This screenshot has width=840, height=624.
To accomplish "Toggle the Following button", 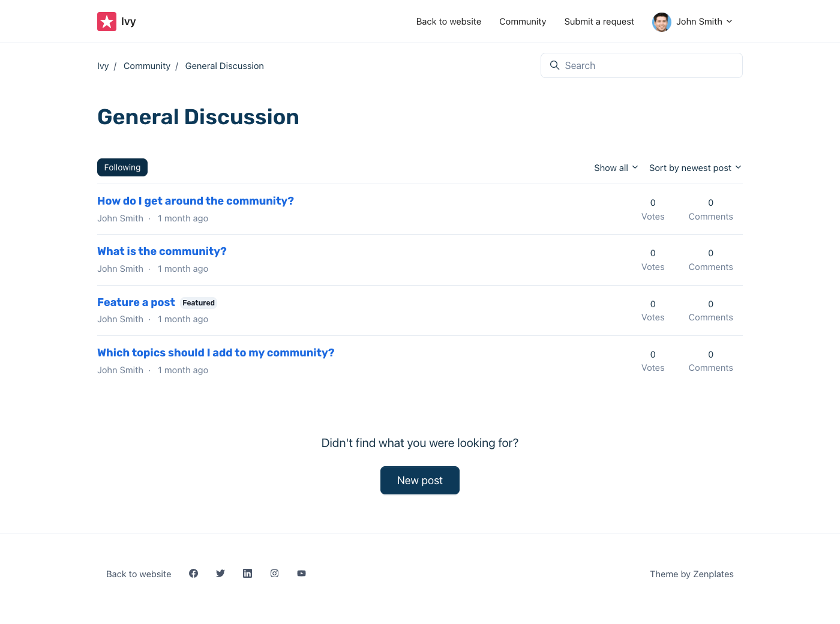I will [x=122, y=167].
